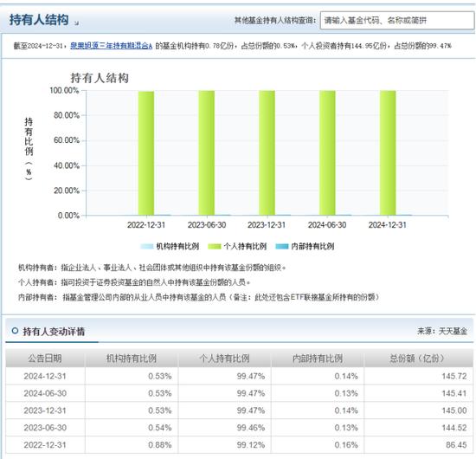The height and width of the screenshot is (459, 476).
Task: Click the circle icon before 持有人变动详情
Action: click(15, 331)
